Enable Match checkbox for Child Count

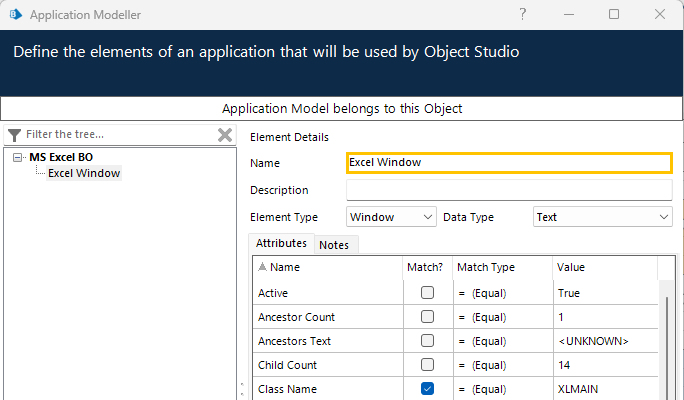pyautogui.click(x=427, y=364)
